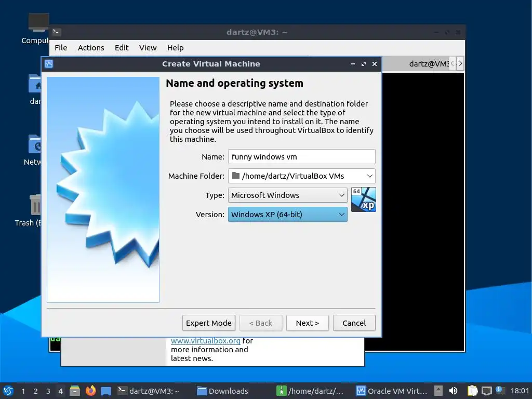Click the Name field with funny windows vm
The image size is (532, 399).
302,157
